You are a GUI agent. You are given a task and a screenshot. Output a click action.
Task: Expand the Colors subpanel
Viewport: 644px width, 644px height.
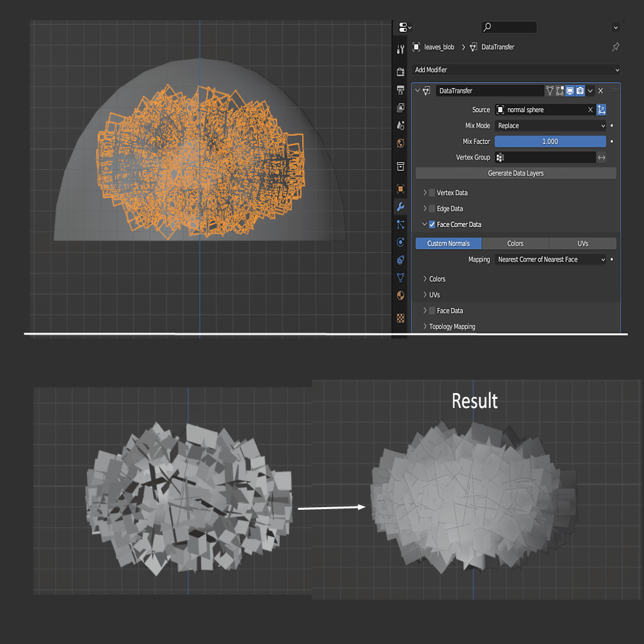425,279
